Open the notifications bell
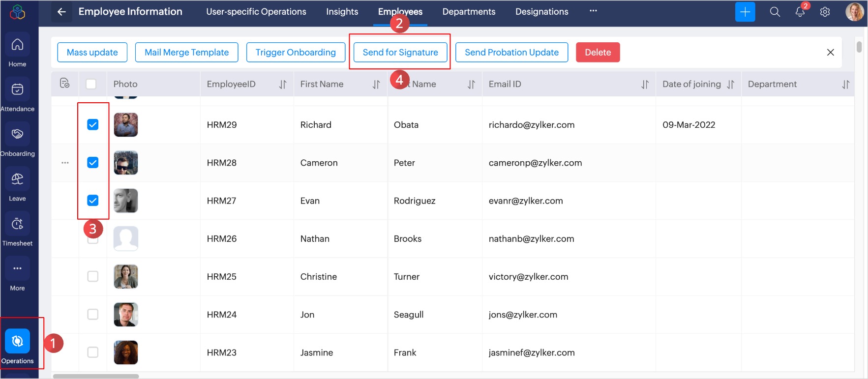The width and height of the screenshot is (868, 379). 800,12
